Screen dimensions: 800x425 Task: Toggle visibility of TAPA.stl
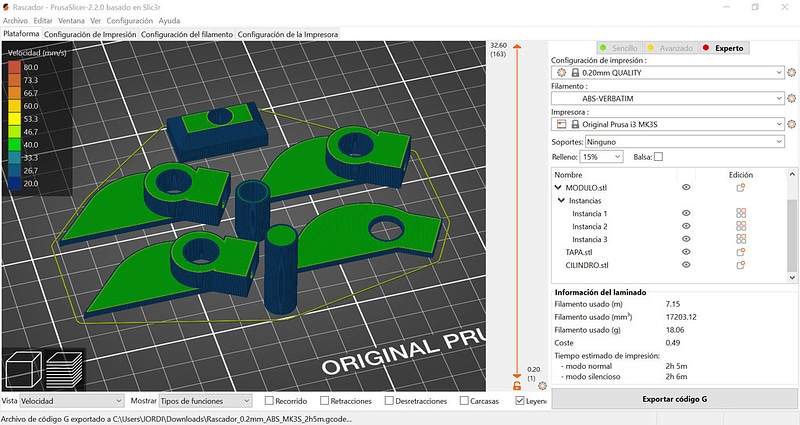pyautogui.click(x=686, y=252)
